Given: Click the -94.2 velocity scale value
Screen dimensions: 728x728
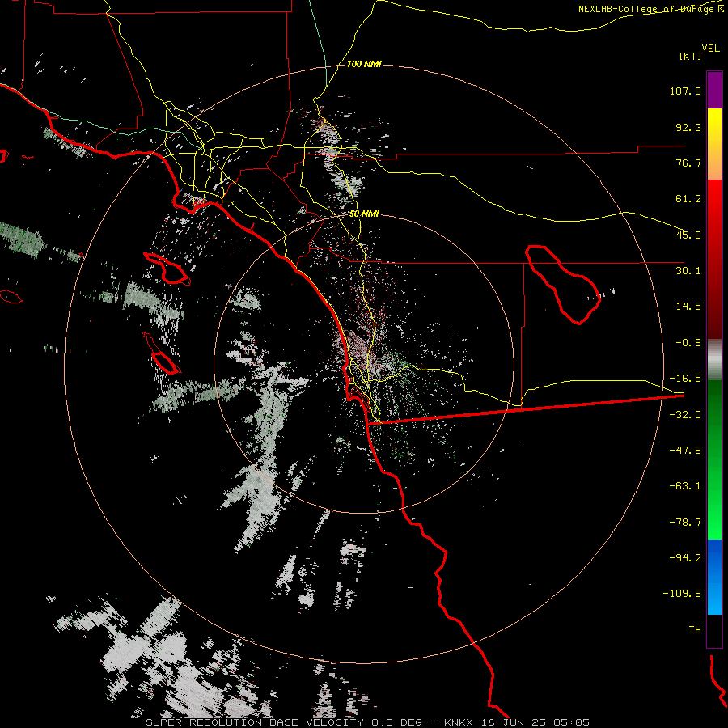Looking at the screenshot, I should click(x=685, y=557).
